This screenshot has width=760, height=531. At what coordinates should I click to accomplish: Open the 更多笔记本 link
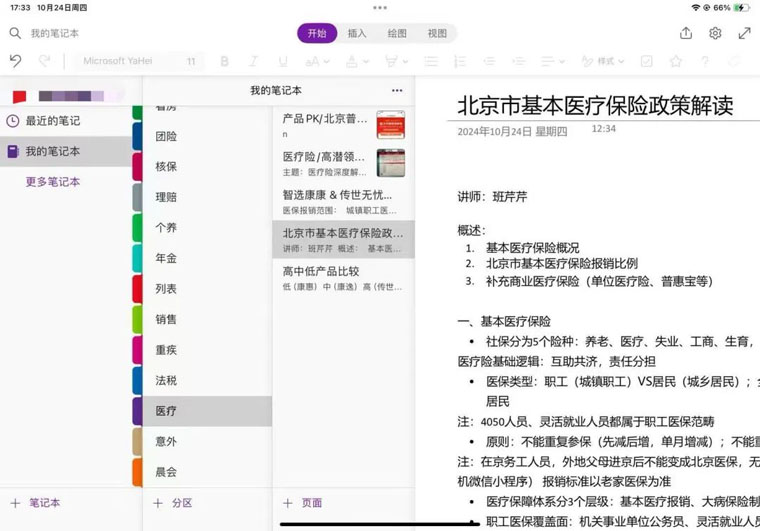click(x=53, y=182)
